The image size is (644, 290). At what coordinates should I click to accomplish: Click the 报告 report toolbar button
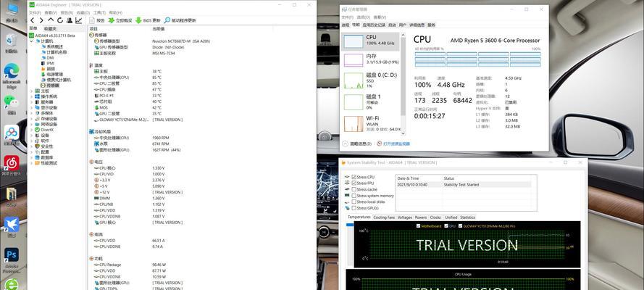tap(97, 20)
